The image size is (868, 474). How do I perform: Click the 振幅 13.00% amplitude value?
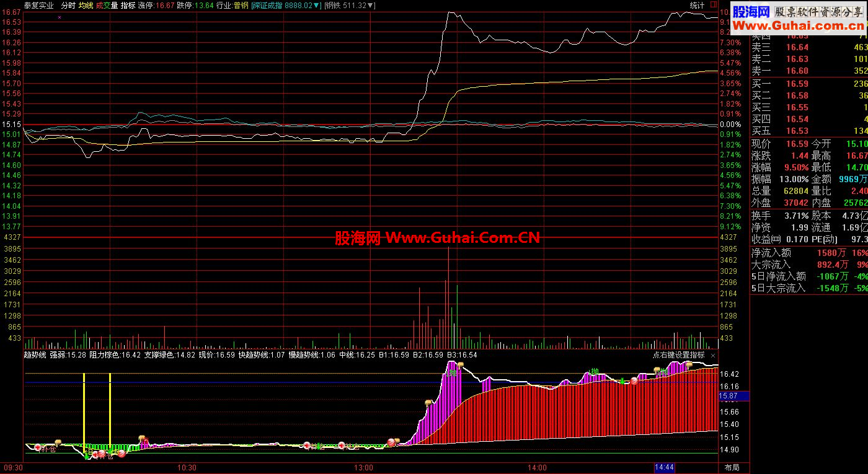coord(793,179)
